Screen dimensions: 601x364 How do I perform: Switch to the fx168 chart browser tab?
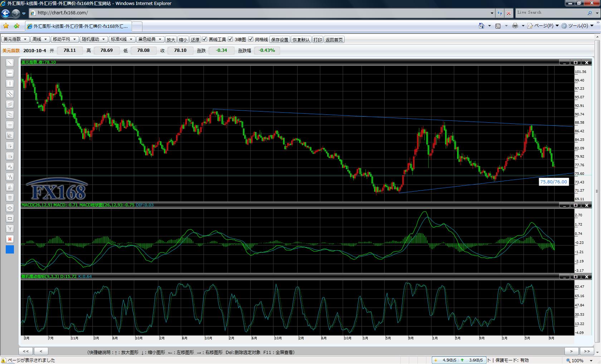click(79, 26)
